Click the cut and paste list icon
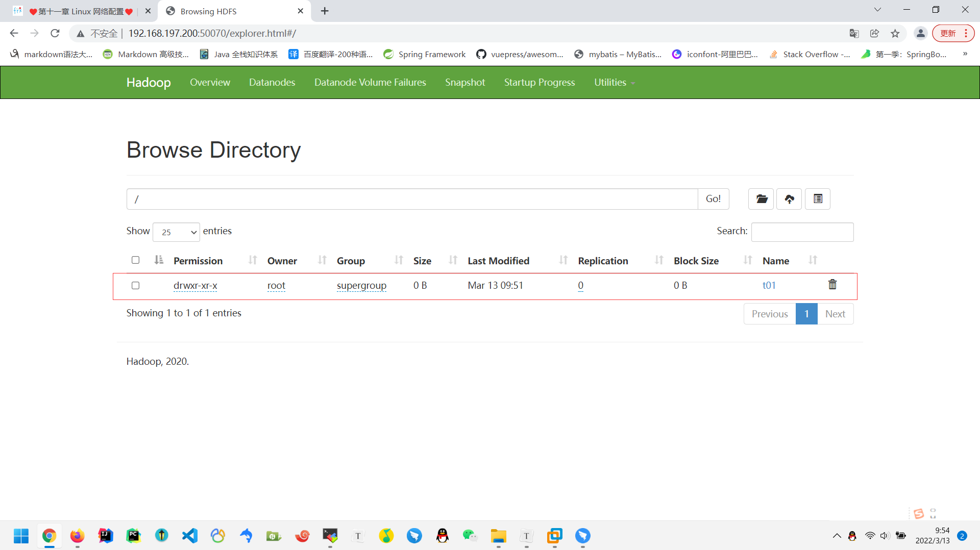This screenshot has height=550, width=980. [818, 199]
